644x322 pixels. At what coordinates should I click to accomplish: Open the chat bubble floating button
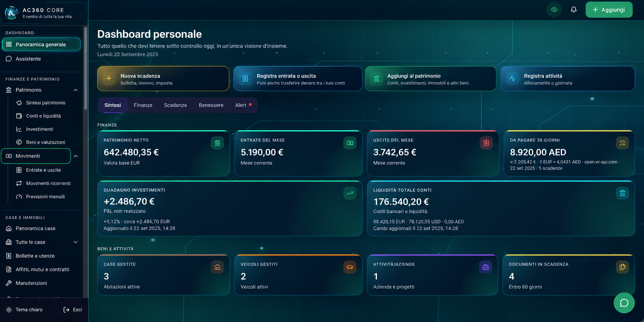[624, 303]
